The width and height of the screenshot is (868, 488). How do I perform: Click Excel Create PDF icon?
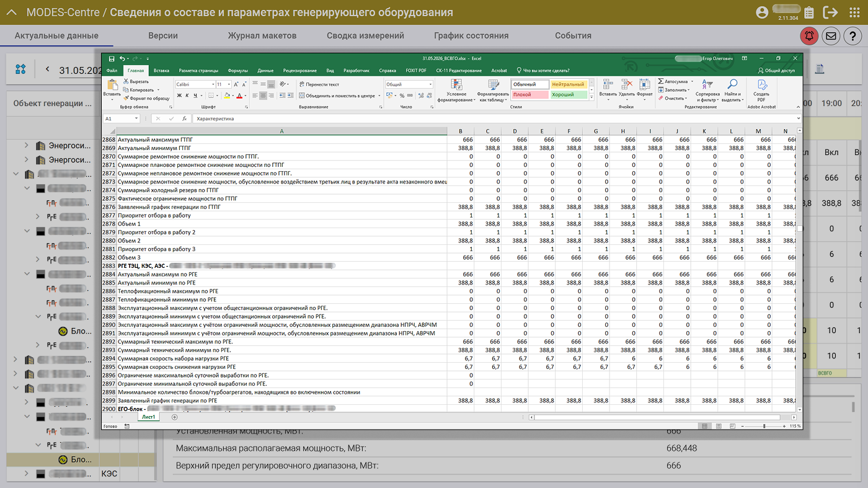pos(761,85)
